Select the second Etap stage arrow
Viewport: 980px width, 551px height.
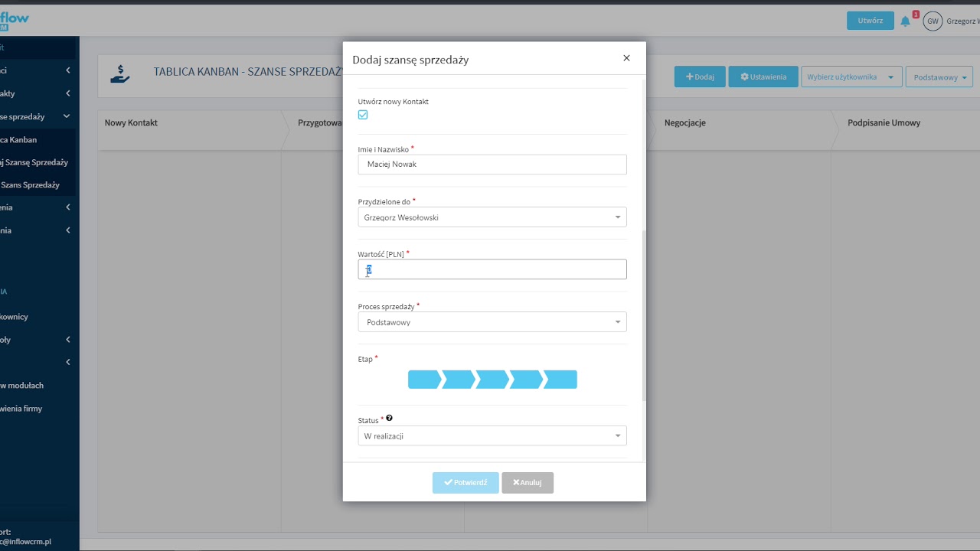pos(459,380)
